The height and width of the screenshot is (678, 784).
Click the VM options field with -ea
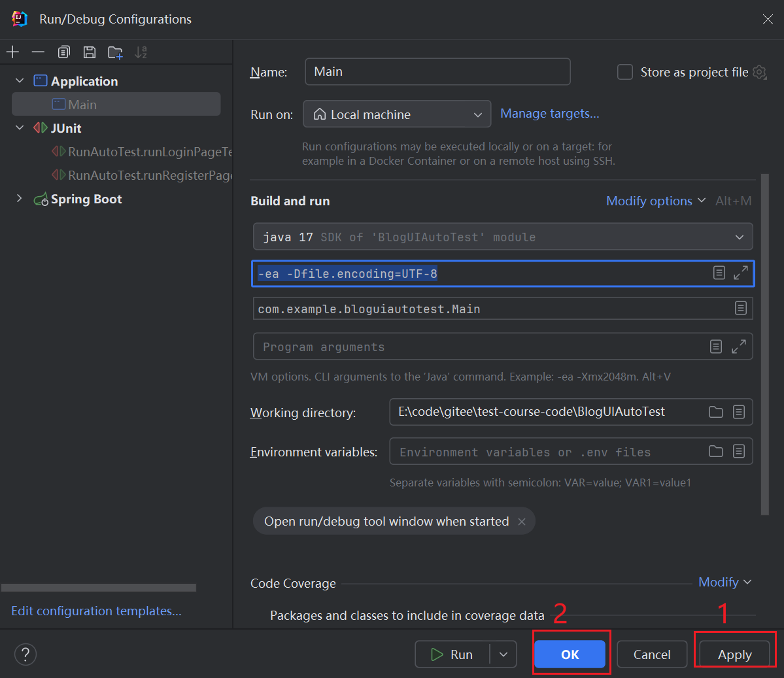click(x=503, y=273)
